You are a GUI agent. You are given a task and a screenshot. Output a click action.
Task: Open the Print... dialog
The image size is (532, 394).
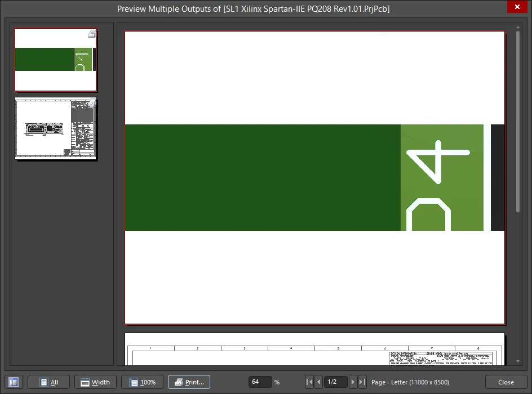click(189, 382)
